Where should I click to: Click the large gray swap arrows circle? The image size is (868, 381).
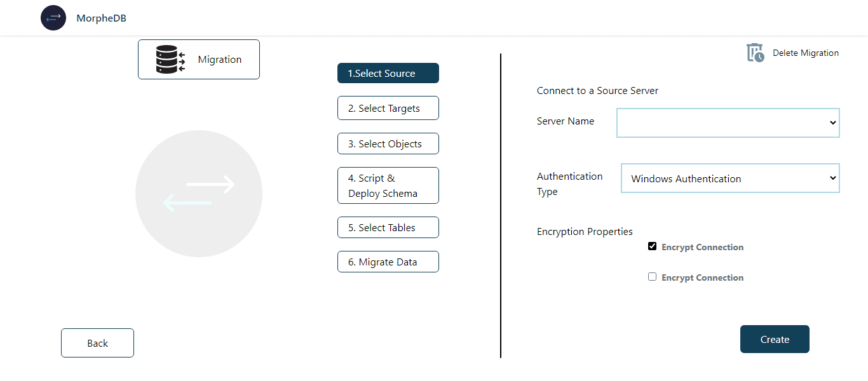[199, 194]
